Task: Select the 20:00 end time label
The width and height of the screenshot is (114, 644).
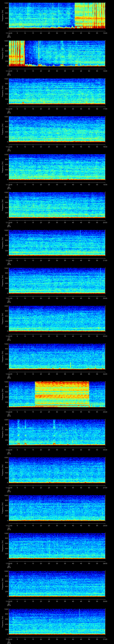Action: click(x=105, y=223)
